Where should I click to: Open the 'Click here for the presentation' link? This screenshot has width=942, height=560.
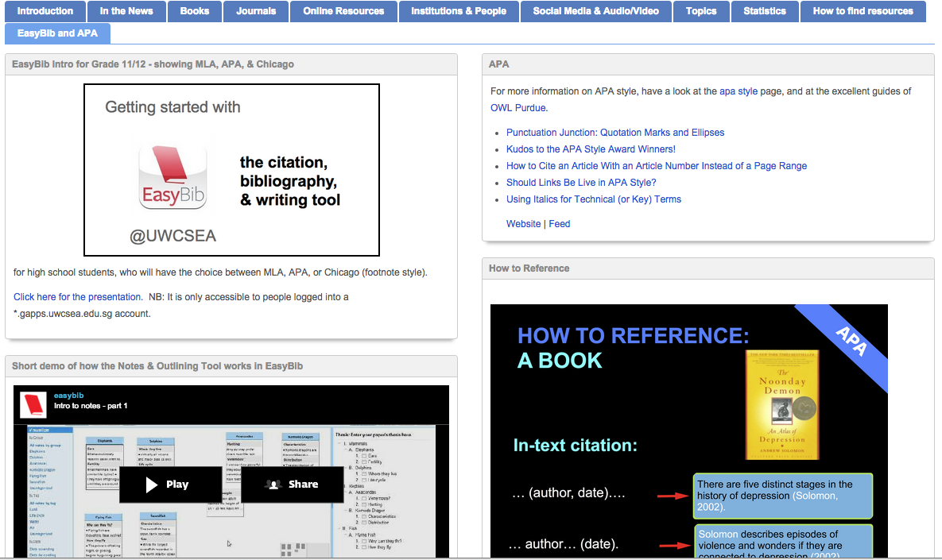[77, 297]
